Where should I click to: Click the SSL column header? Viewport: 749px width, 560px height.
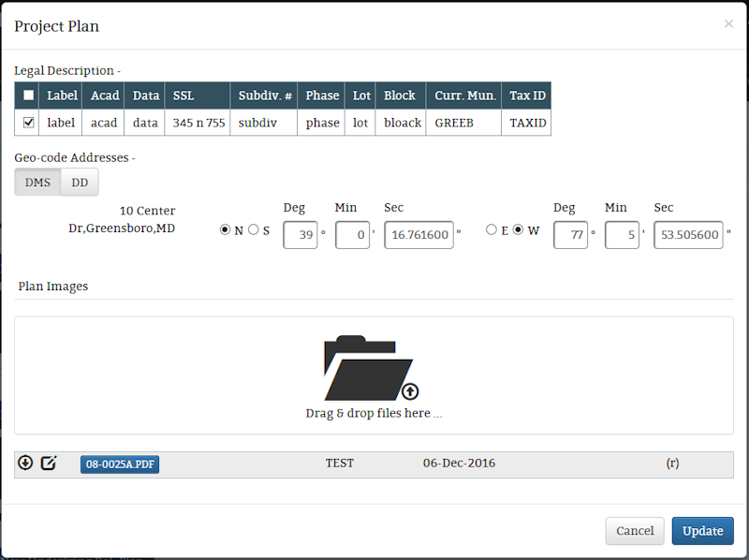(x=184, y=96)
